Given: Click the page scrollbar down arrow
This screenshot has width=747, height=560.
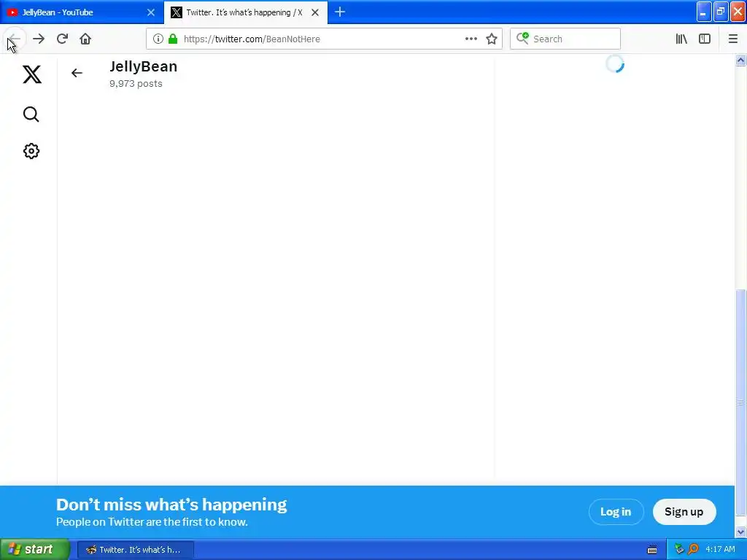Looking at the screenshot, I should [740, 532].
